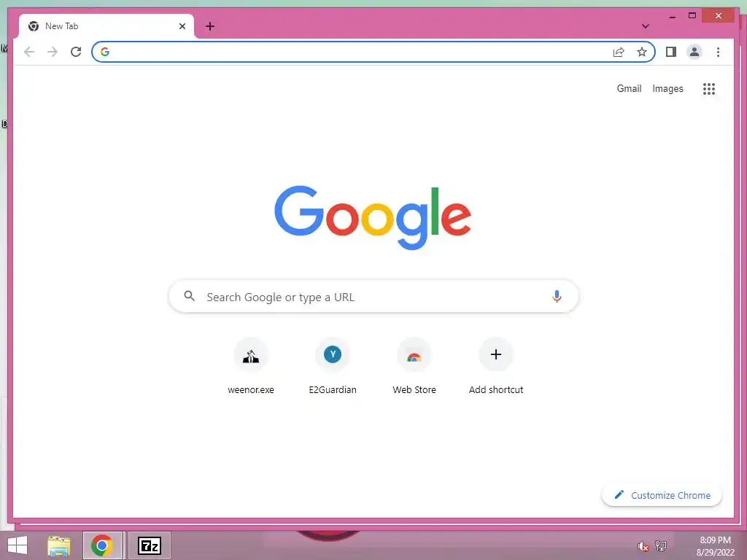Open the Web Store shortcut
The height and width of the screenshot is (560, 747).
point(414,366)
